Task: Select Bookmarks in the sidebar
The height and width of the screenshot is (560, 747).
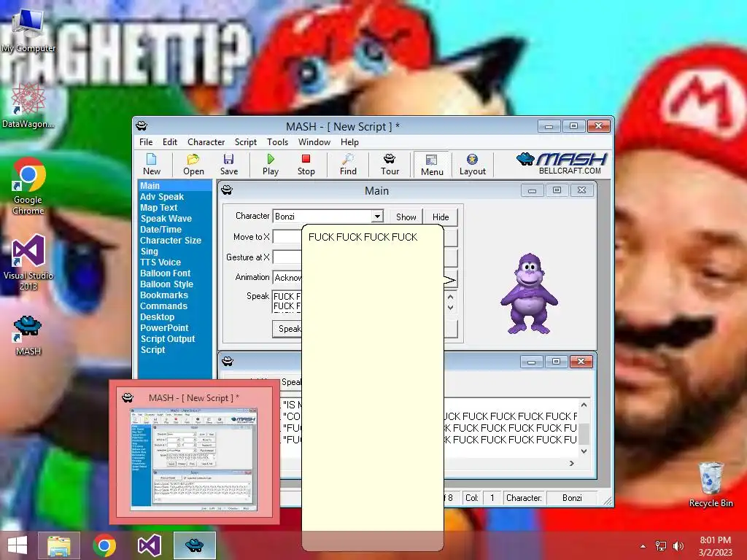Action: (x=164, y=295)
